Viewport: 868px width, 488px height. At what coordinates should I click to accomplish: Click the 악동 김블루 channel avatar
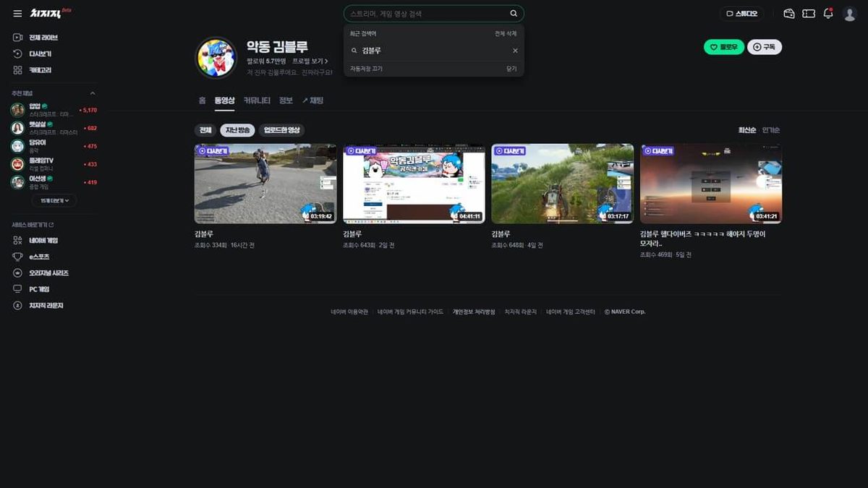(216, 58)
